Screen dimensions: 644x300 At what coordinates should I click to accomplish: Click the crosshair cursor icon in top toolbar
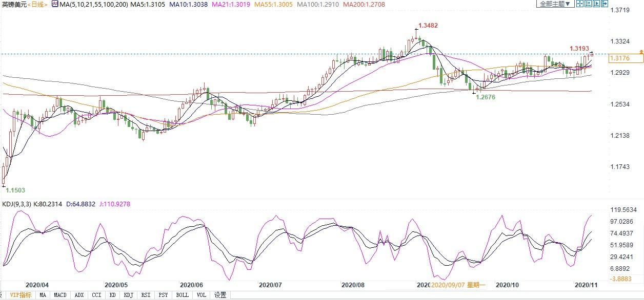[579, 4]
